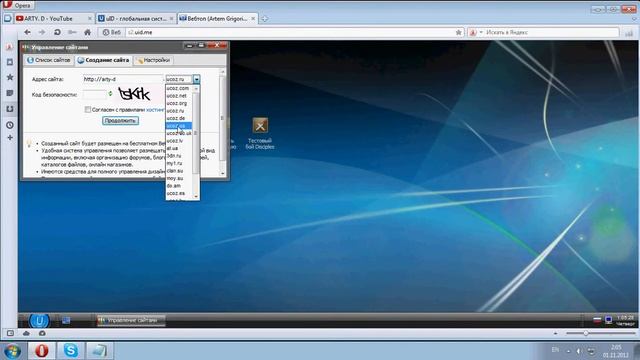
Task: Click the domain list scrollbar down arrow
Action: pos(196,197)
